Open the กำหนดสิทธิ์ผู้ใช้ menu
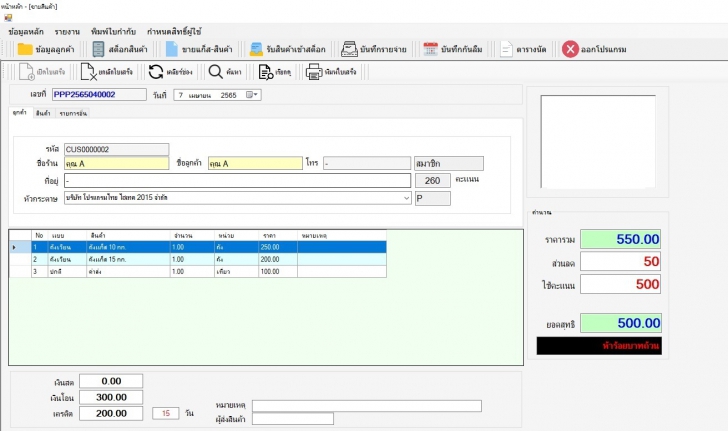The height and width of the screenshot is (431, 728). coord(174,32)
